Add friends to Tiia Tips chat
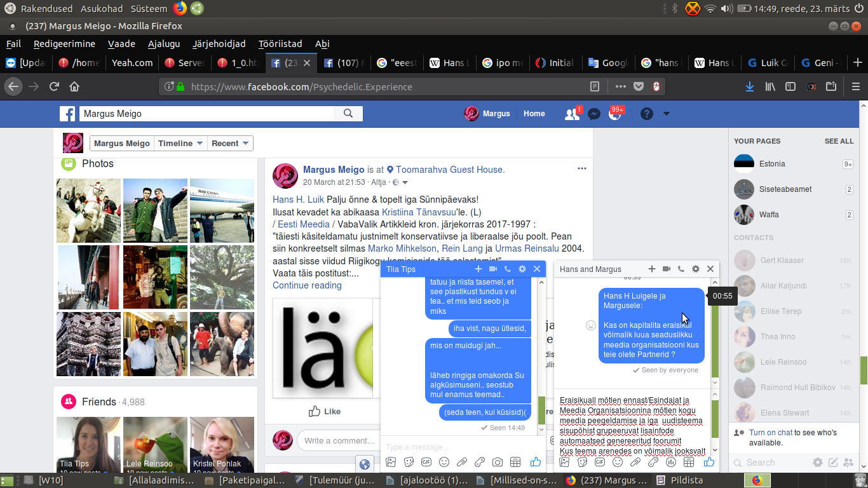The width and height of the screenshot is (868, 488). pos(478,269)
